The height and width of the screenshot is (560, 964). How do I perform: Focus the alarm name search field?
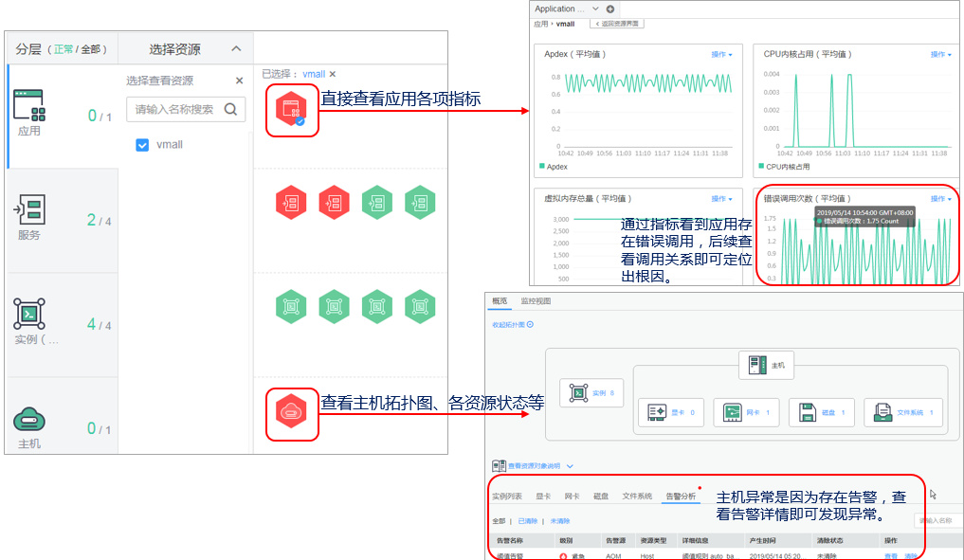click(937, 520)
